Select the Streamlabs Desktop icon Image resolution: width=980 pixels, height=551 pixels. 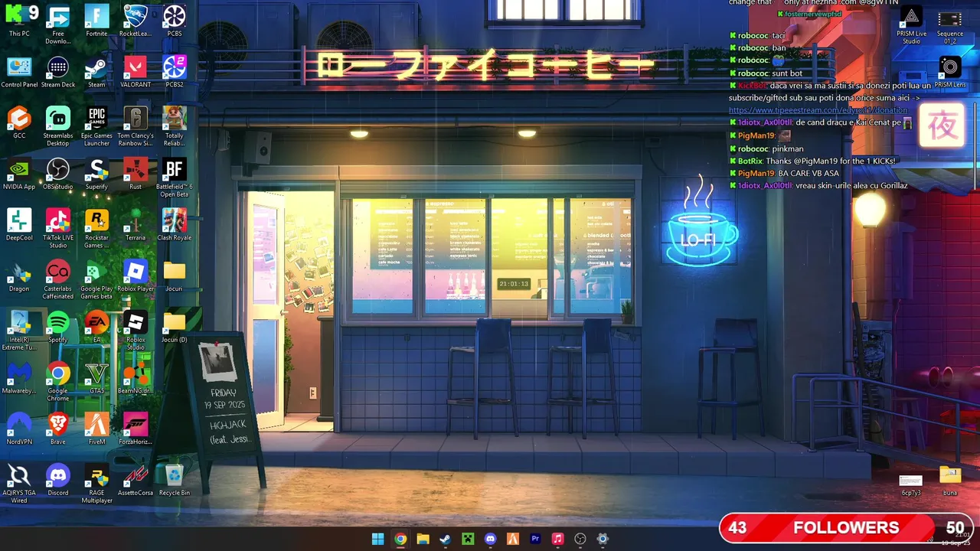point(58,126)
